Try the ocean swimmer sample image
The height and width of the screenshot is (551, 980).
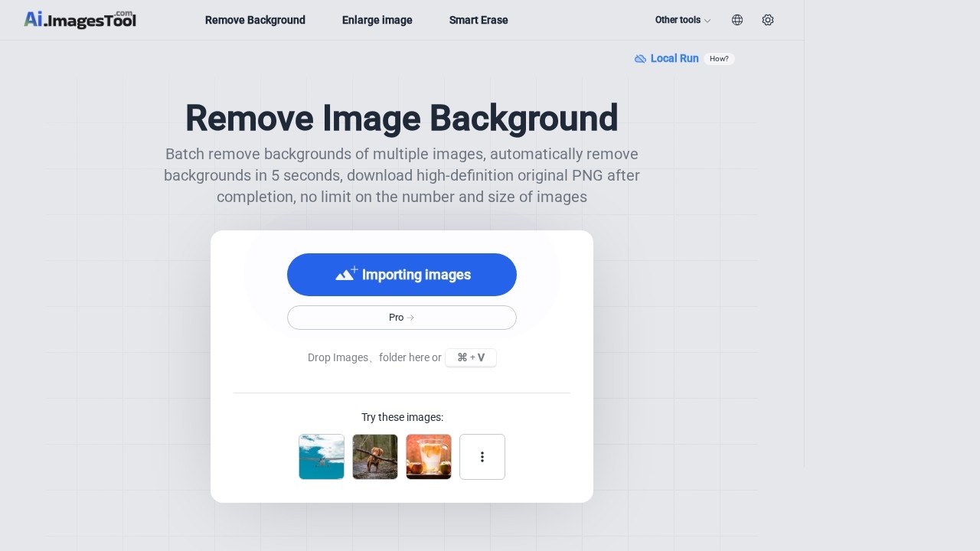(322, 457)
